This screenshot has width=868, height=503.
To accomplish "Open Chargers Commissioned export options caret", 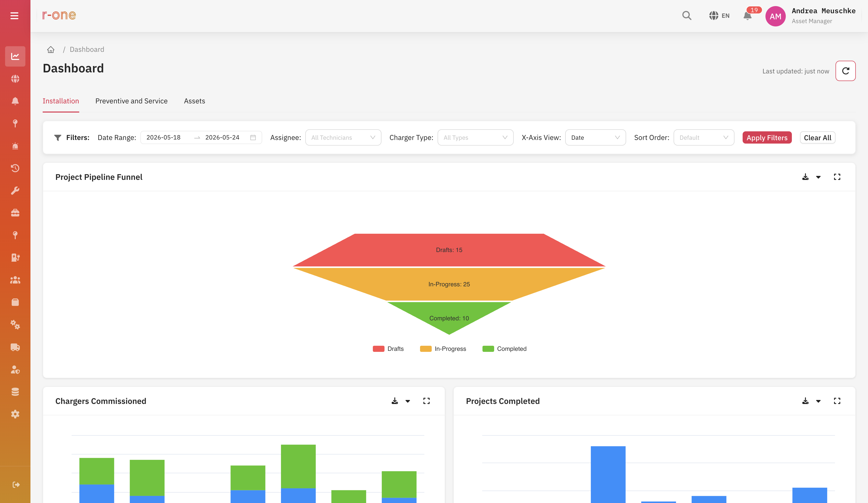I will (408, 401).
